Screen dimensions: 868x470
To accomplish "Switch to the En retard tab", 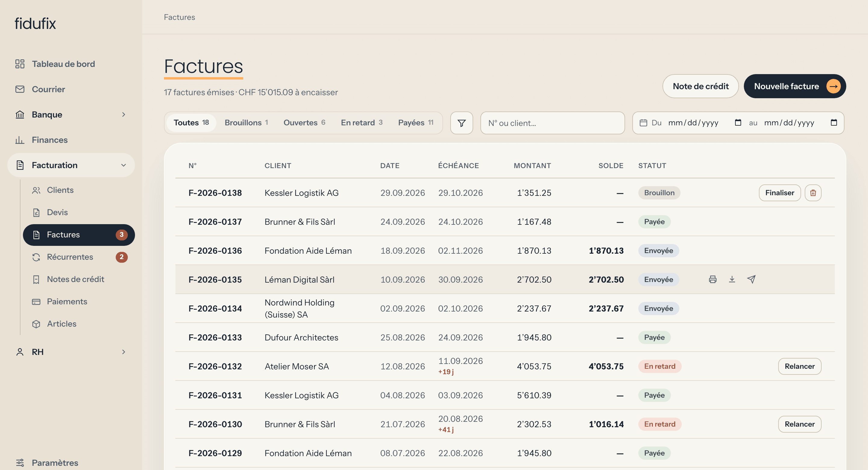I will click(362, 123).
